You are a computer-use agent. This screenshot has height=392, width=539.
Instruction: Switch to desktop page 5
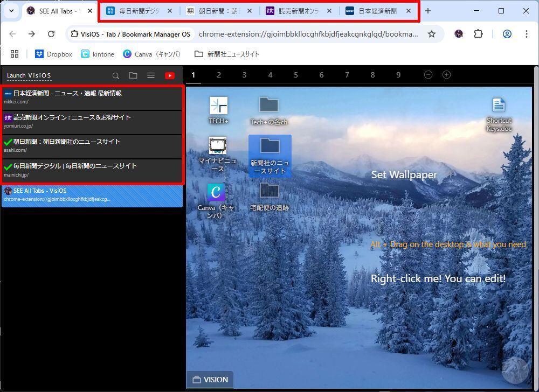[x=295, y=75]
